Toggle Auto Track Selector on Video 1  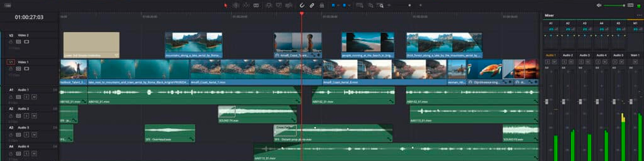pos(18,69)
